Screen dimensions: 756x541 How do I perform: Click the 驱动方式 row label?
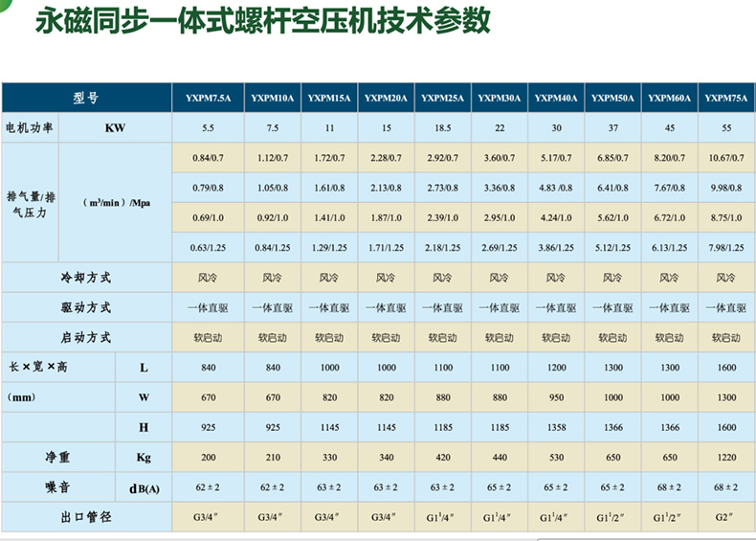(86, 307)
